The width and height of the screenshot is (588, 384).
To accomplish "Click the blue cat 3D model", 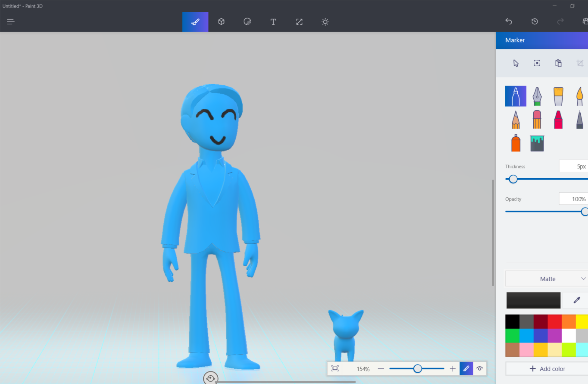I will pyautogui.click(x=346, y=335).
